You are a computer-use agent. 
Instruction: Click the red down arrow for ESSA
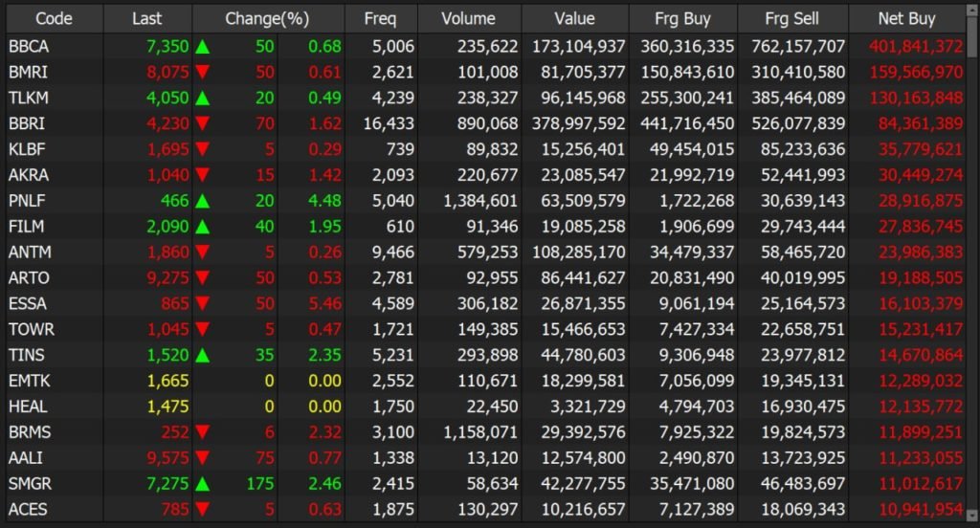pyautogui.click(x=203, y=303)
